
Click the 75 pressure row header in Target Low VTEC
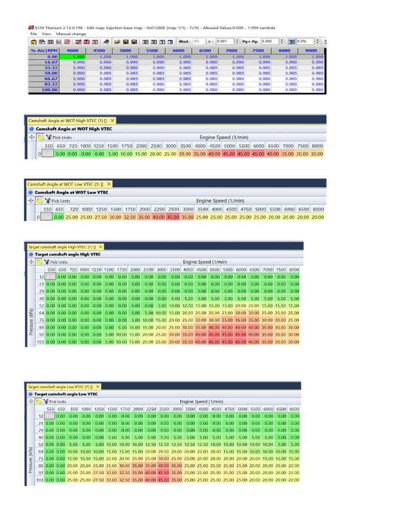tap(40, 458)
